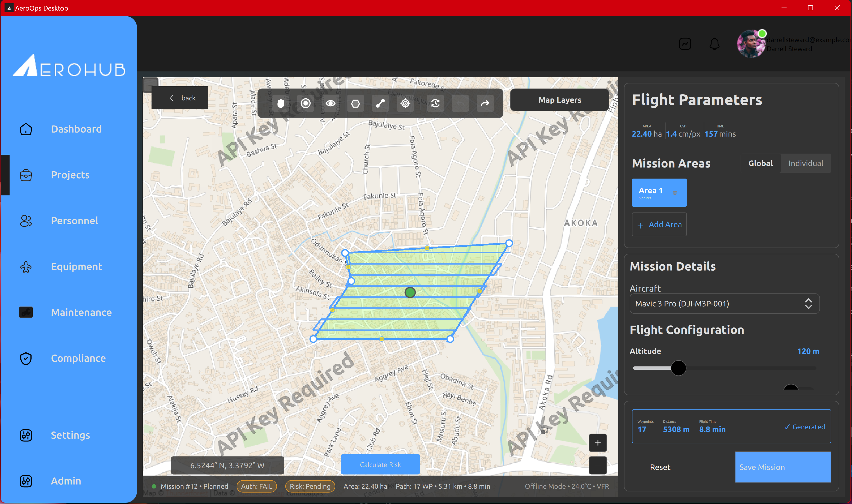Click the Risk: Pending status badge
The width and height of the screenshot is (852, 504).
point(310,486)
